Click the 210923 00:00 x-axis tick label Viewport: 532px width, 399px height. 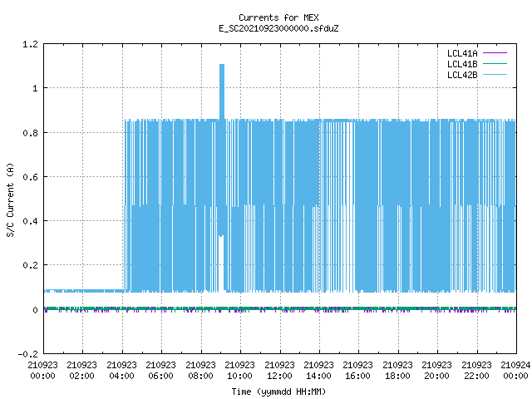[42, 370]
